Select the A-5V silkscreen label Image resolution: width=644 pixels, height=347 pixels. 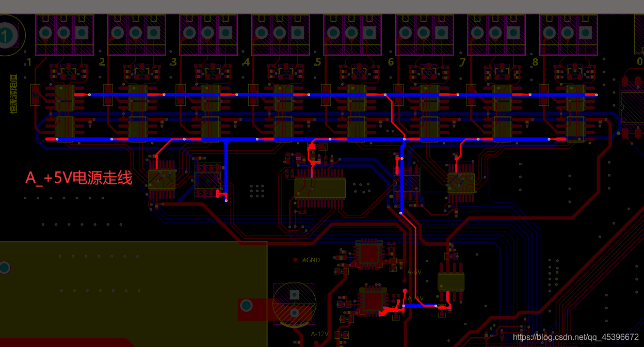414,272
